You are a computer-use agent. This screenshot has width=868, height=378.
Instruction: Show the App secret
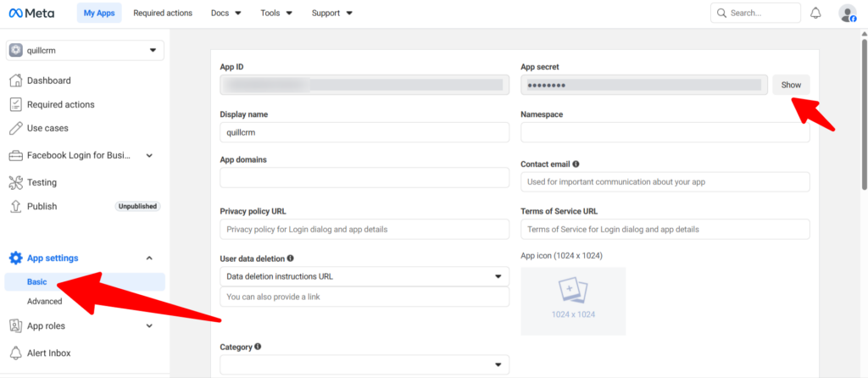click(x=790, y=85)
